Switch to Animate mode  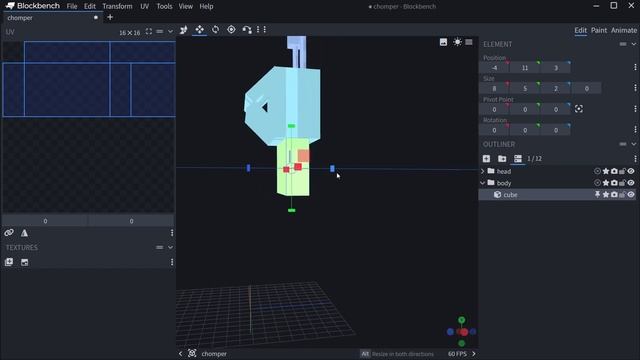624,30
